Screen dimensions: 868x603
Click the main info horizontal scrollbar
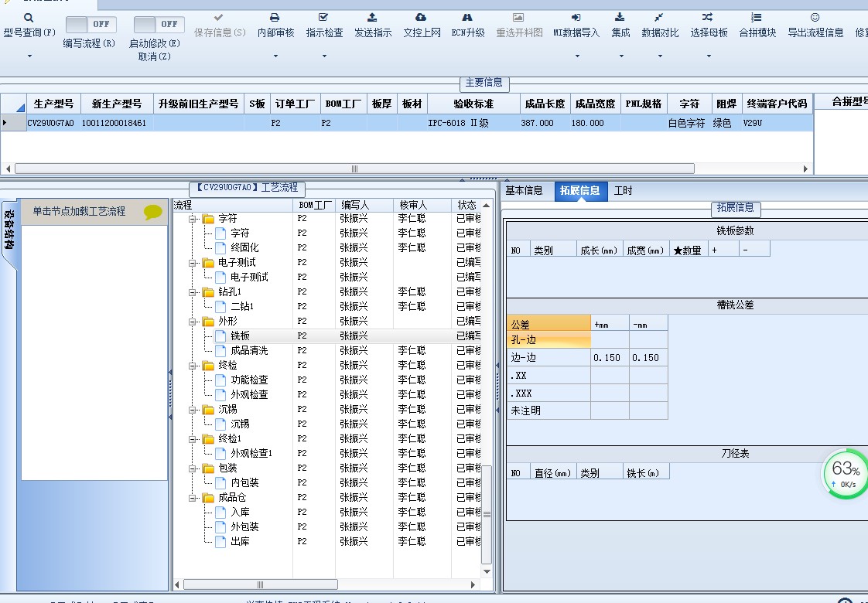(x=354, y=169)
